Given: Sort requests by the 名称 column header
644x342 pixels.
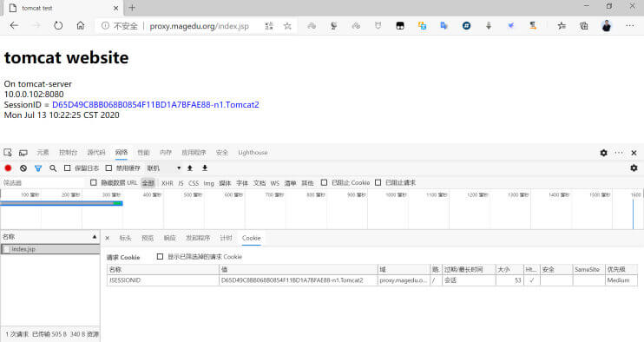Looking at the screenshot, I should click(x=49, y=237).
